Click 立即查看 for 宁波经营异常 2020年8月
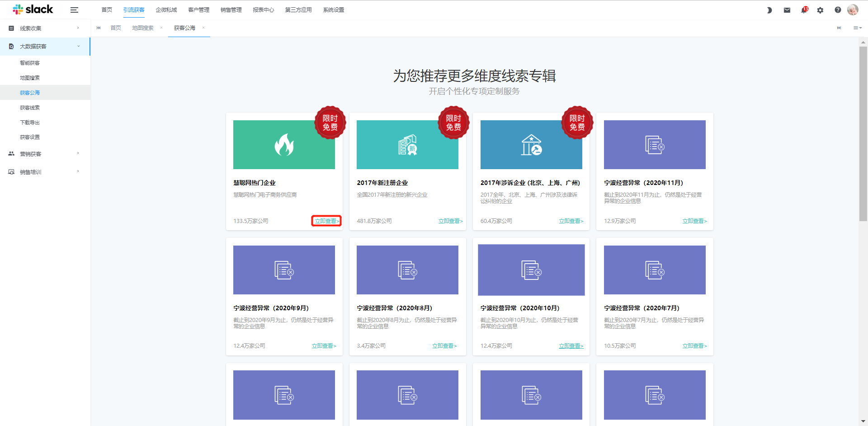868x426 pixels. click(445, 346)
